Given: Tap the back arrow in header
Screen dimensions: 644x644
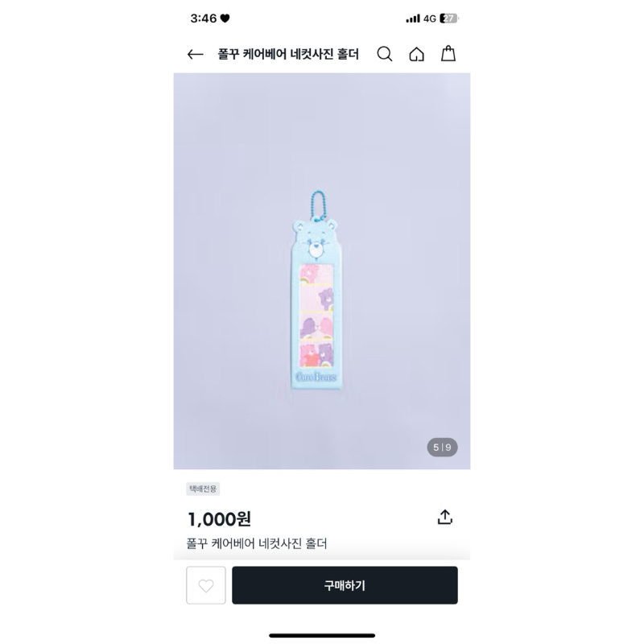Looking at the screenshot, I should pyautogui.click(x=195, y=55).
